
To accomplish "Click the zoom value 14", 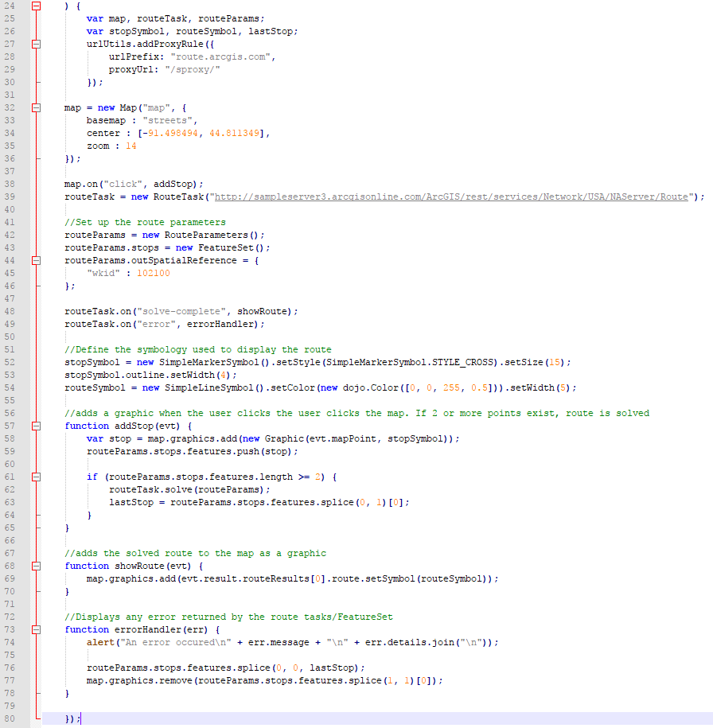I will [131, 146].
